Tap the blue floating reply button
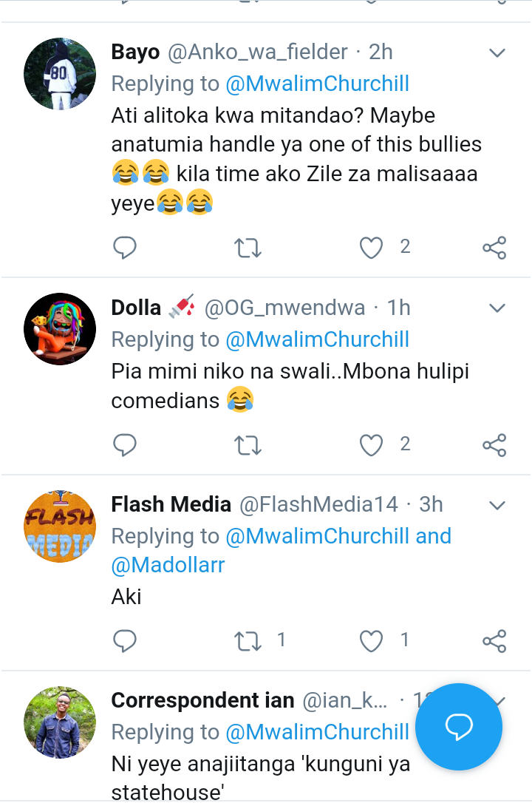 pyautogui.click(x=459, y=727)
